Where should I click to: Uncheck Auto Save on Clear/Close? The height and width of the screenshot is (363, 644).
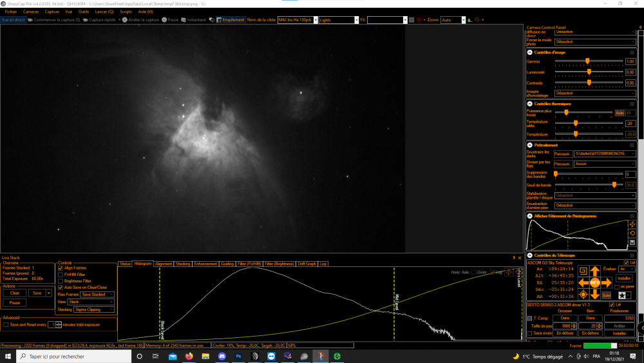[61, 288]
